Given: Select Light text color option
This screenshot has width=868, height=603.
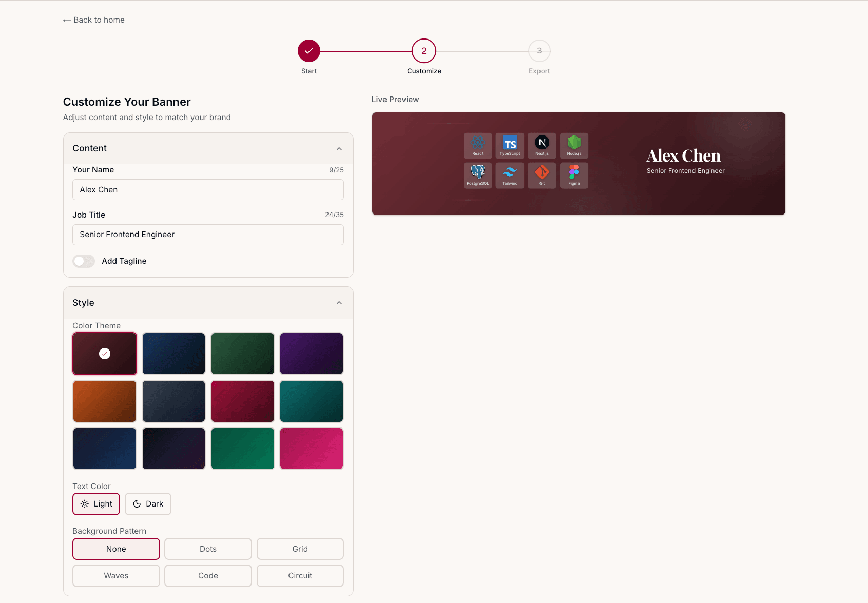Looking at the screenshot, I should [96, 503].
